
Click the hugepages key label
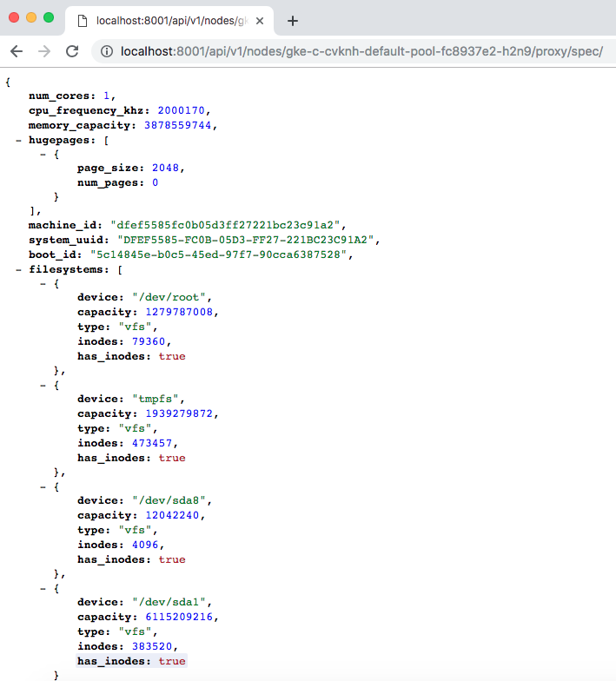pos(59,141)
